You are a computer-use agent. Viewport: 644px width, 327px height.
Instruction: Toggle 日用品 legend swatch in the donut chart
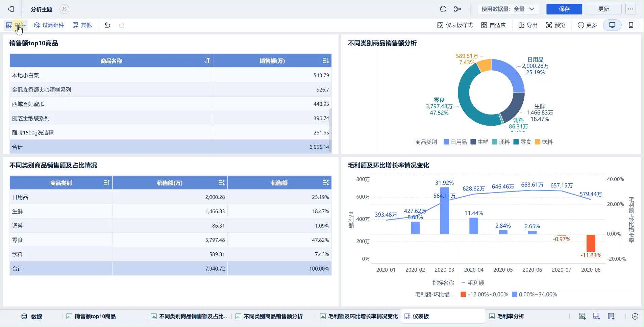tap(446, 142)
